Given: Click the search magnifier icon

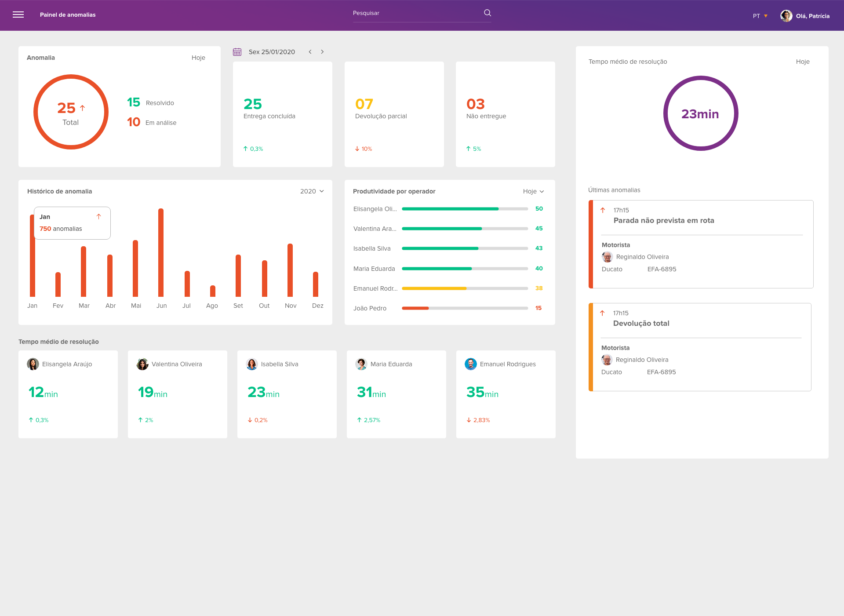Looking at the screenshot, I should point(487,13).
